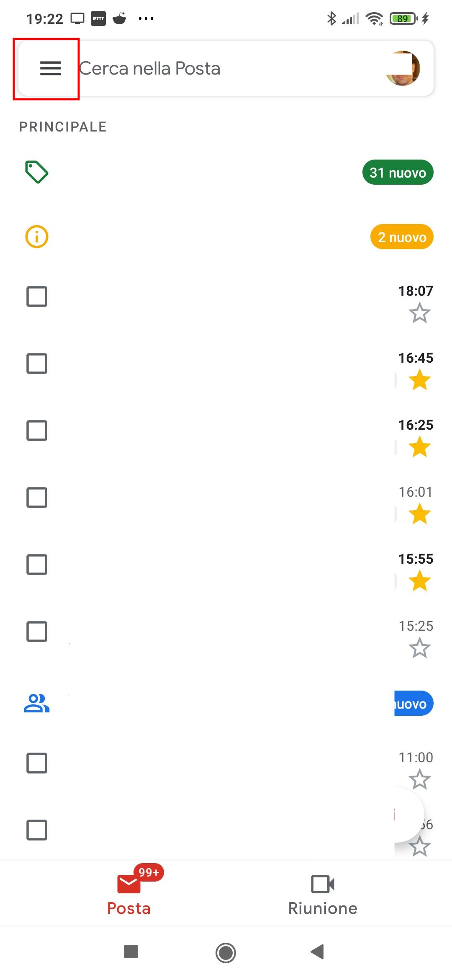The height and width of the screenshot is (980, 452).
Task: Open the blue Social people category
Action: click(x=37, y=703)
